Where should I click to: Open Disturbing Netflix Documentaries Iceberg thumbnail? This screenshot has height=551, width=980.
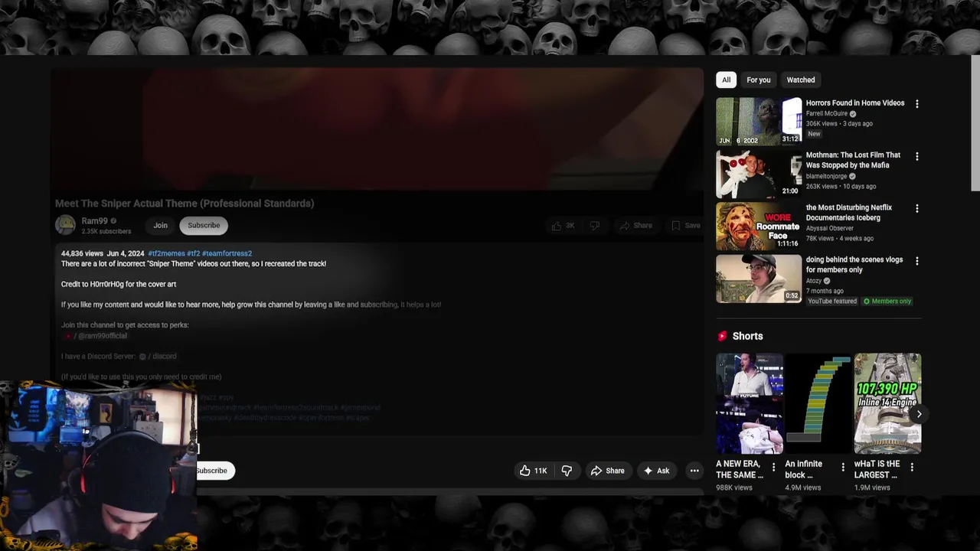click(x=759, y=226)
